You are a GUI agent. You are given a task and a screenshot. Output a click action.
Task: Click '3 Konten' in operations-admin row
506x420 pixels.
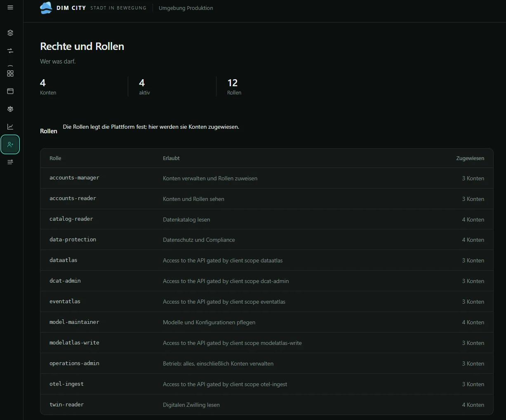pyautogui.click(x=473, y=364)
